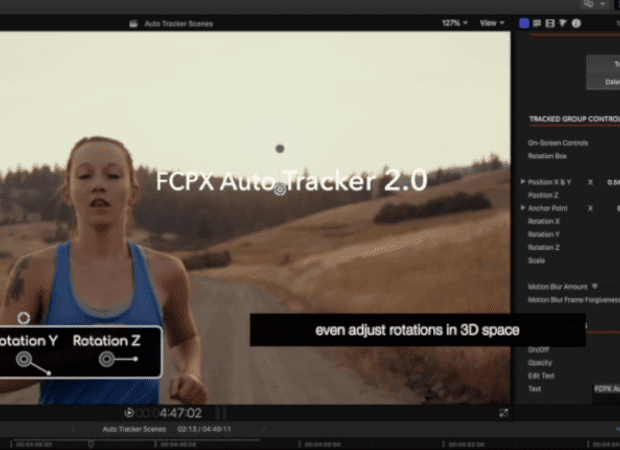Viewport: 620px width, 450px height.
Task: Click Auto Tracker Scenes timeline title
Action: pos(134,429)
